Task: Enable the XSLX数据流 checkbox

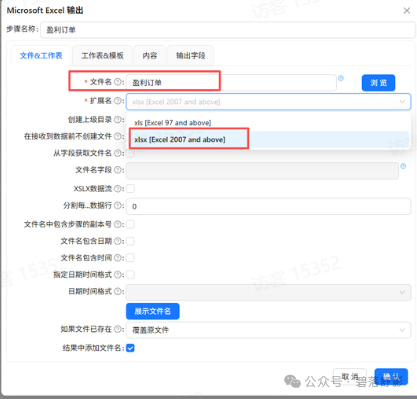Action: click(130, 189)
